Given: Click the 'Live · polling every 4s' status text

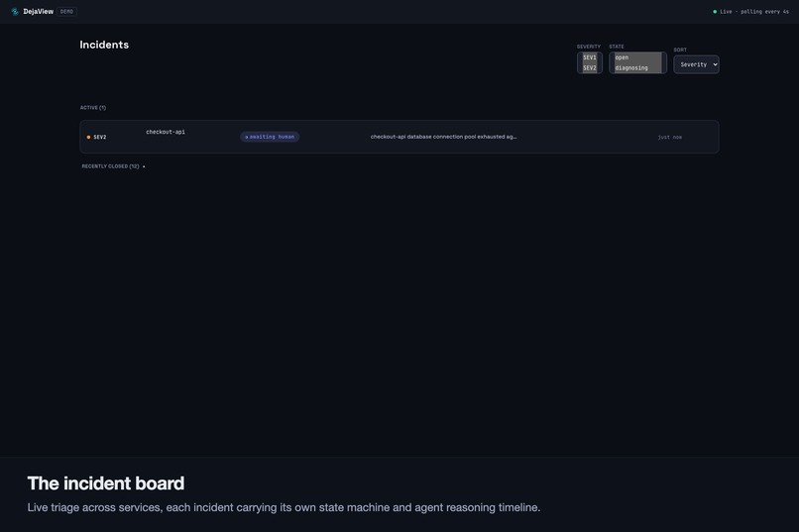Looking at the screenshot, I should click(754, 12).
